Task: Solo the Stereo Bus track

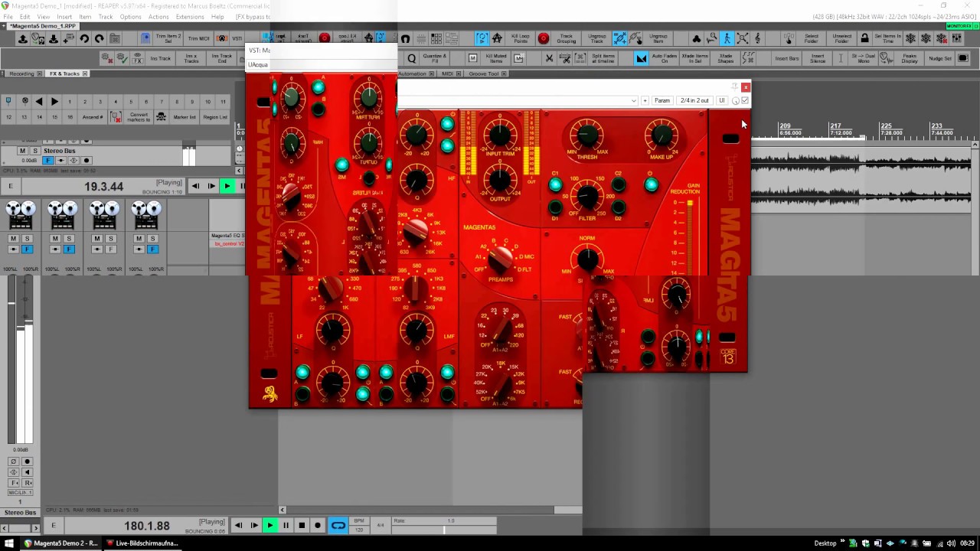Action: 34,151
